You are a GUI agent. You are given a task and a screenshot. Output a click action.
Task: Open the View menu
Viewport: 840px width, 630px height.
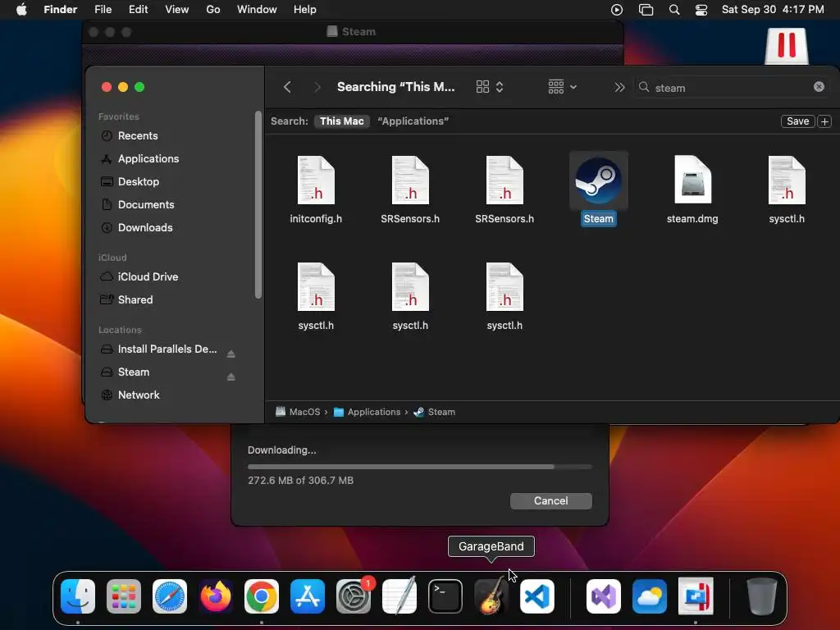(x=177, y=10)
